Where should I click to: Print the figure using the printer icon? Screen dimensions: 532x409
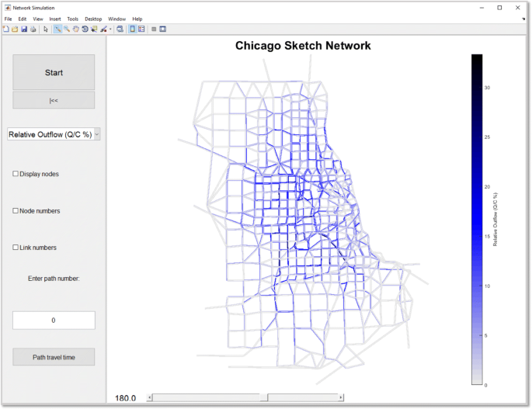click(x=33, y=29)
